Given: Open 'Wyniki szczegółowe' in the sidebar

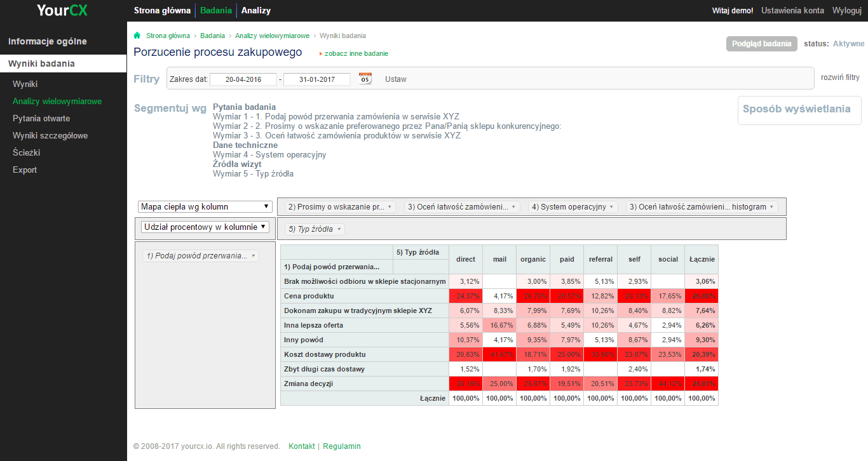Looking at the screenshot, I should tap(50, 135).
